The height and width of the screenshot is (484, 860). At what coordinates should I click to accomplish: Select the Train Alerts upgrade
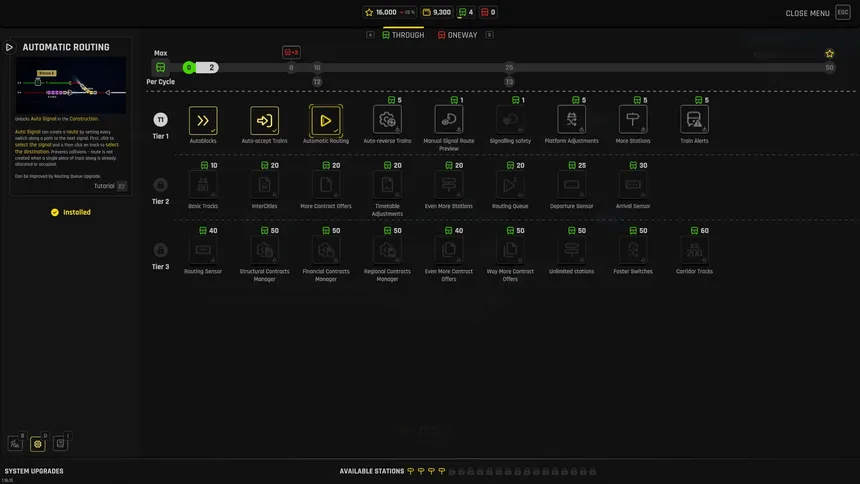pos(694,120)
